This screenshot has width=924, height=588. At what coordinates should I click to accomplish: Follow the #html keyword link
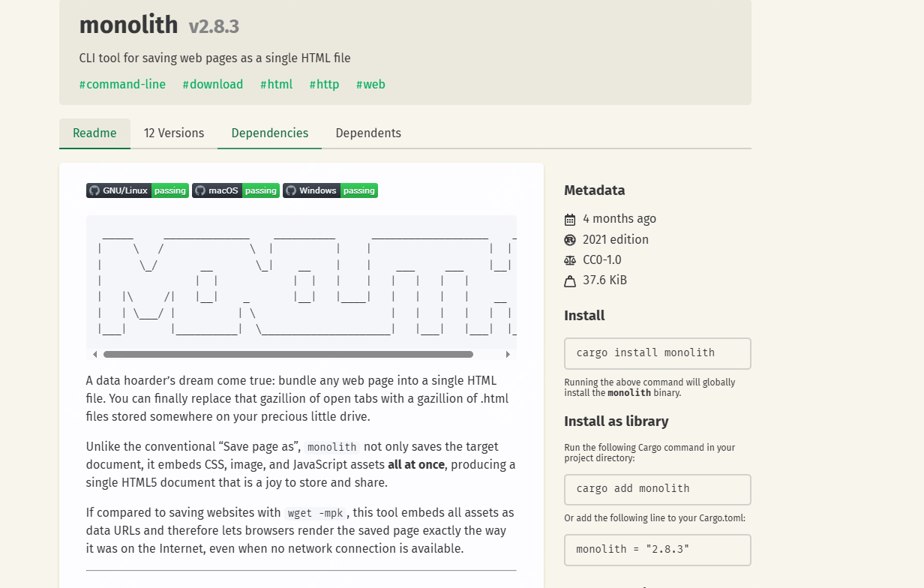(x=276, y=85)
